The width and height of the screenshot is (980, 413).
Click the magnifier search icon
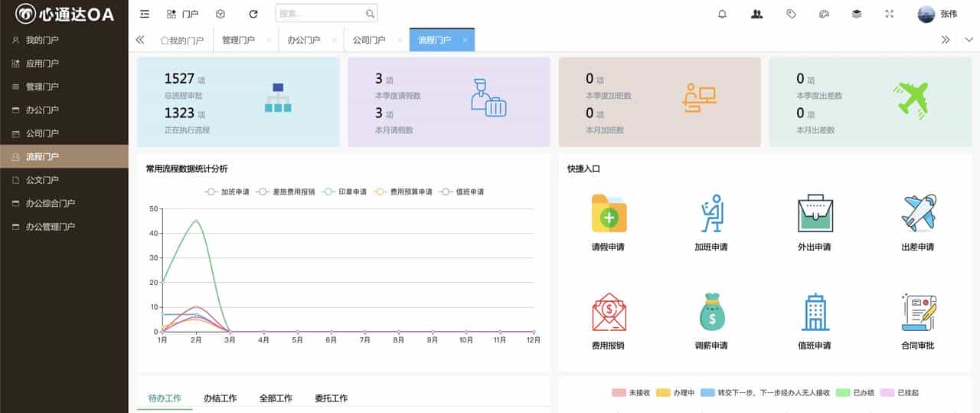coord(370,14)
